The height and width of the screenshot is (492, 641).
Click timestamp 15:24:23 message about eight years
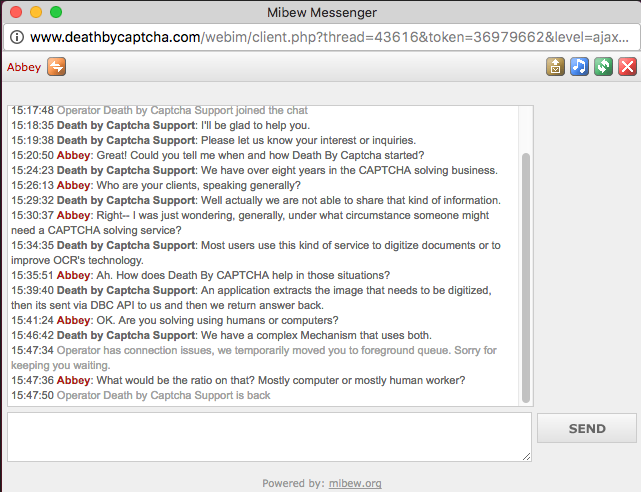point(254,170)
